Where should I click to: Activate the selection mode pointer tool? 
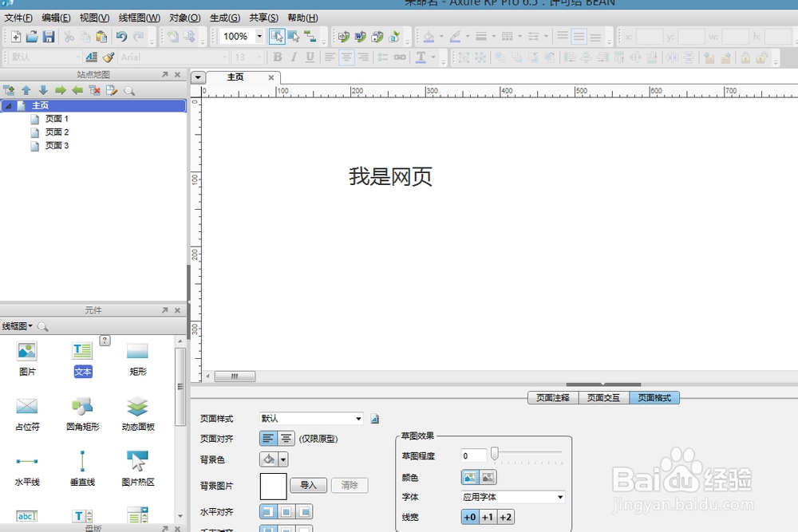click(277, 37)
